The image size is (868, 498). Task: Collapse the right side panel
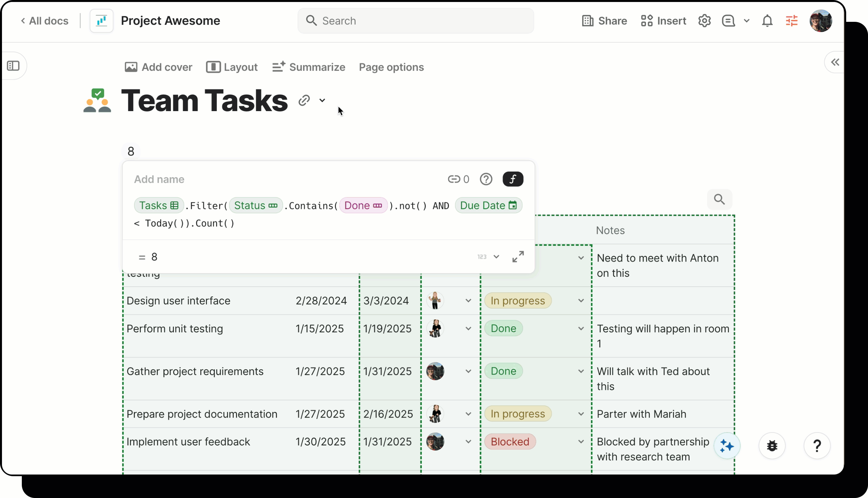point(835,62)
